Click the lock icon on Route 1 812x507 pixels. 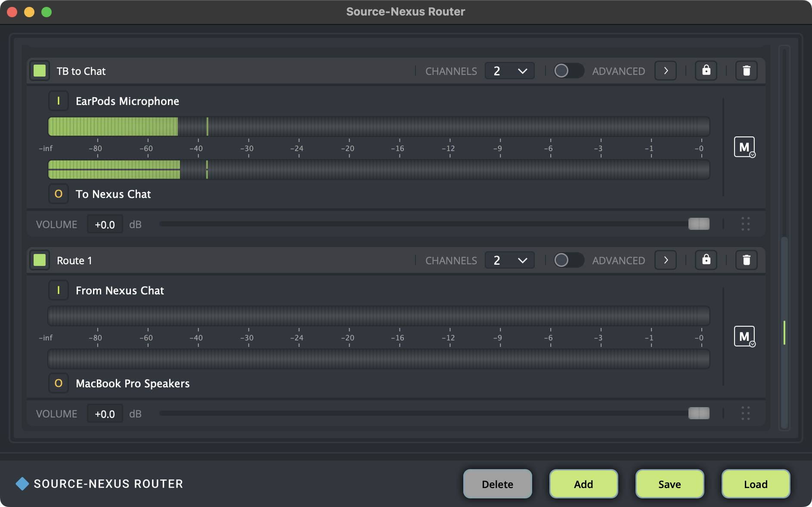point(706,260)
